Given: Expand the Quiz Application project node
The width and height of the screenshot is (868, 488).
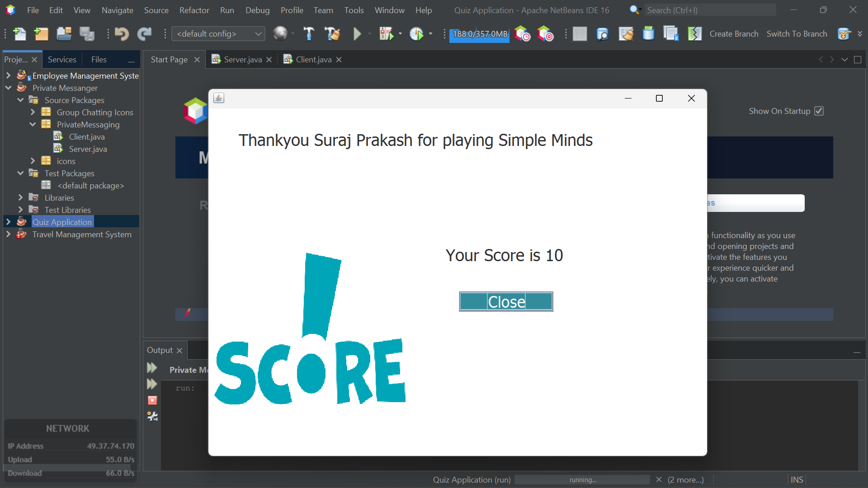Looking at the screenshot, I should coord(8,222).
